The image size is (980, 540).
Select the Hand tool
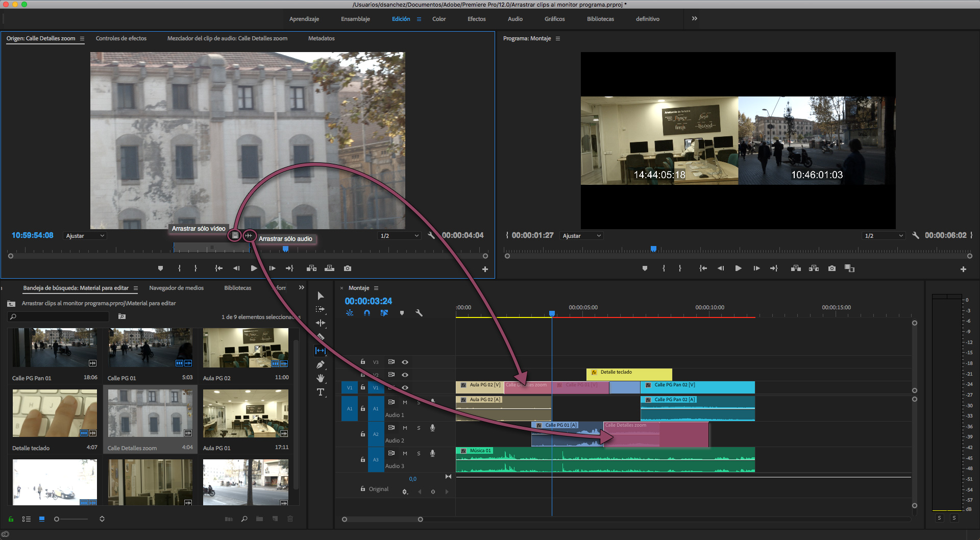click(x=321, y=378)
